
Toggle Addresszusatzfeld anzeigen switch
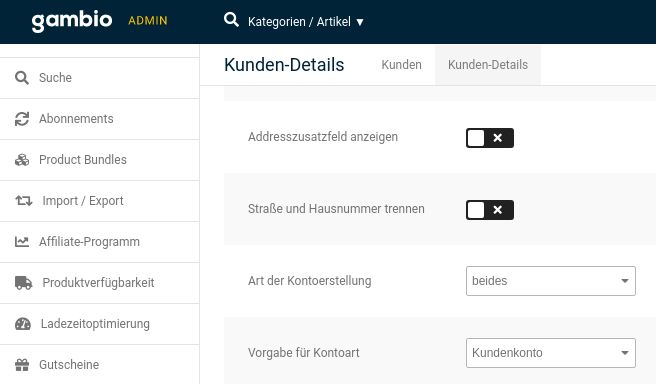490,138
